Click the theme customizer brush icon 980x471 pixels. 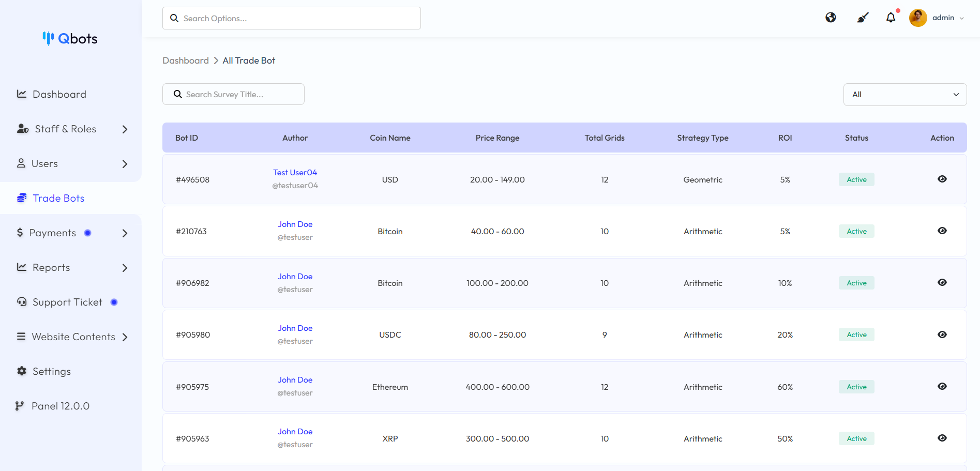click(x=862, y=17)
